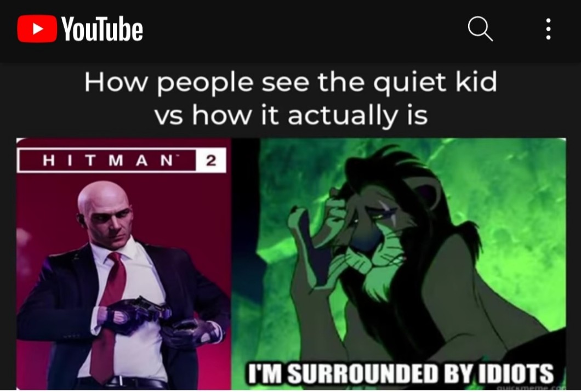Click the HITMAN logo label on the cover

pos(107,161)
